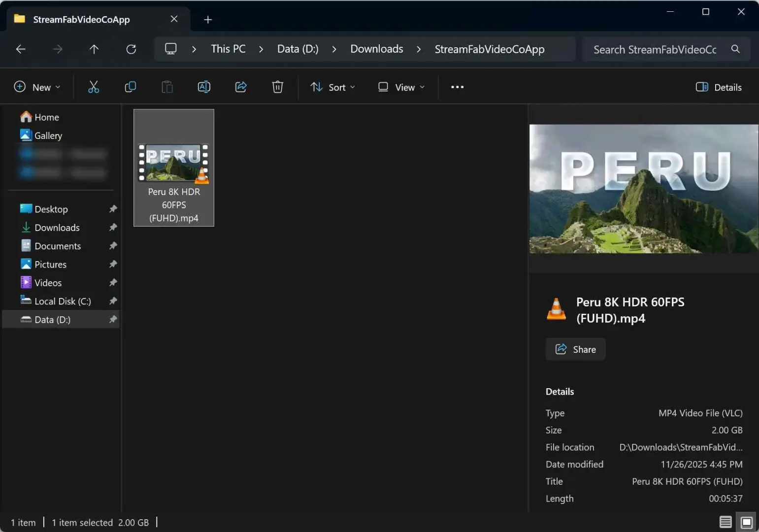Click the Cut scissors icon
This screenshot has width=759, height=532.
94,87
